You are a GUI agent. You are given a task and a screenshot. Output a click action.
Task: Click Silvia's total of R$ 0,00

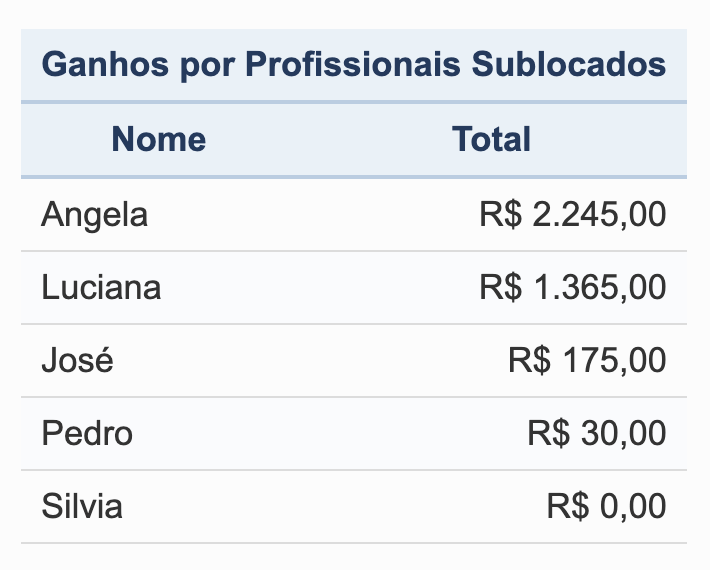606,506
